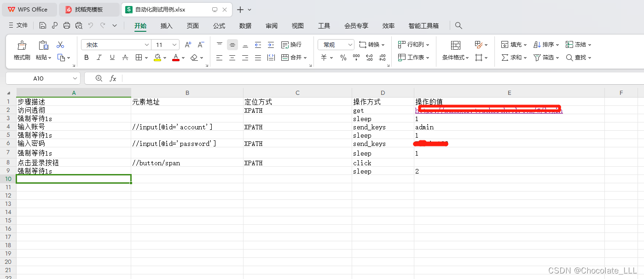Click the Sum (求和) button
This screenshot has width=644, height=279.
[514, 58]
